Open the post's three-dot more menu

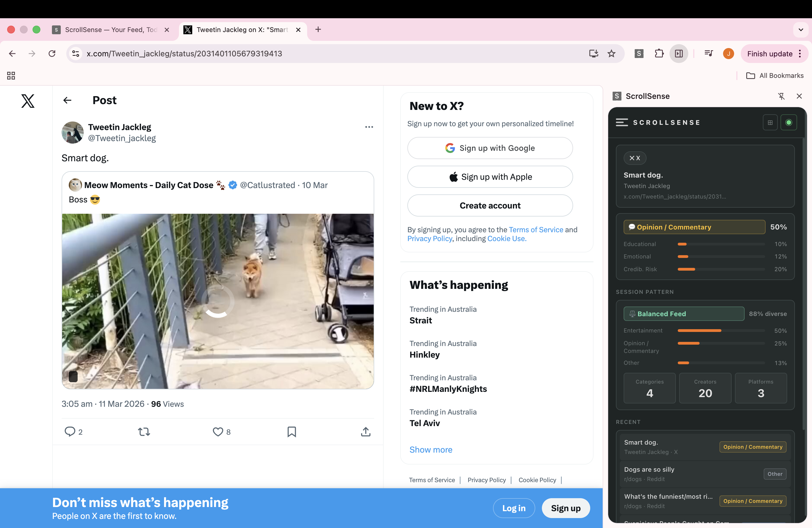click(x=369, y=127)
